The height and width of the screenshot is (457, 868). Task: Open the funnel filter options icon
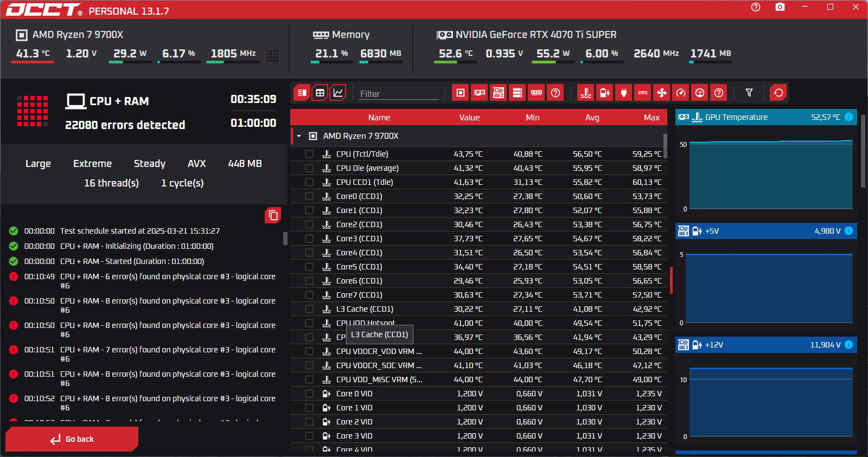(x=749, y=93)
